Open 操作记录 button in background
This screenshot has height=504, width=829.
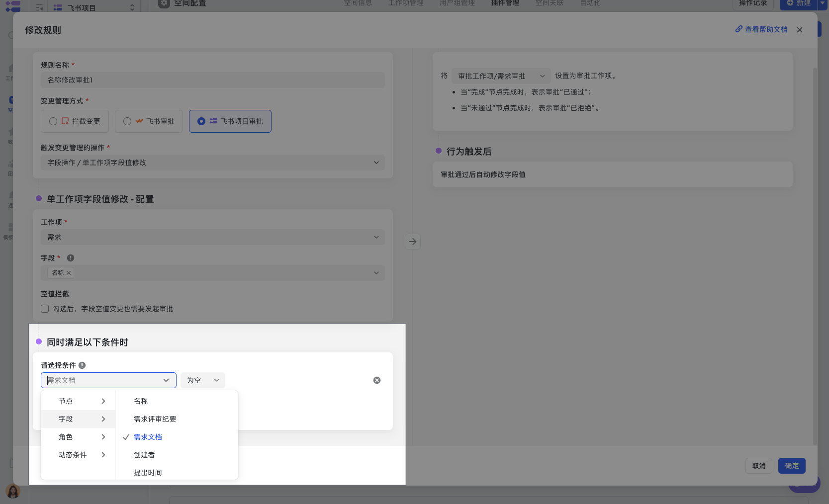pos(753,3)
